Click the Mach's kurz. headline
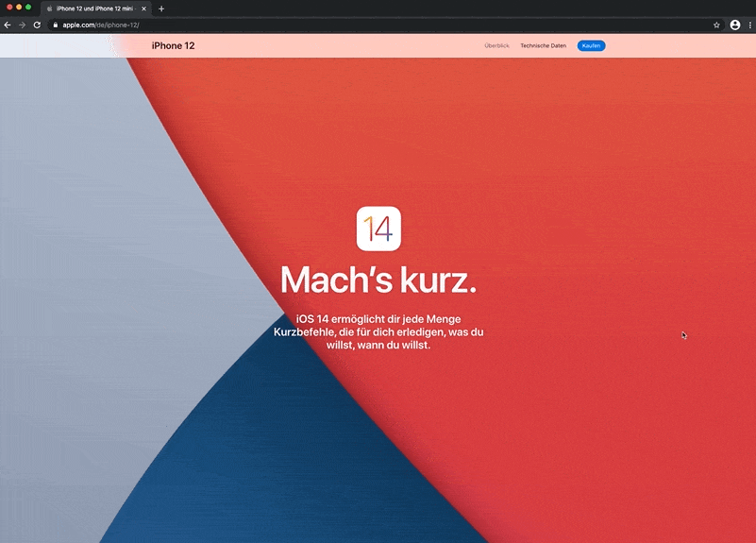 pyautogui.click(x=378, y=280)
